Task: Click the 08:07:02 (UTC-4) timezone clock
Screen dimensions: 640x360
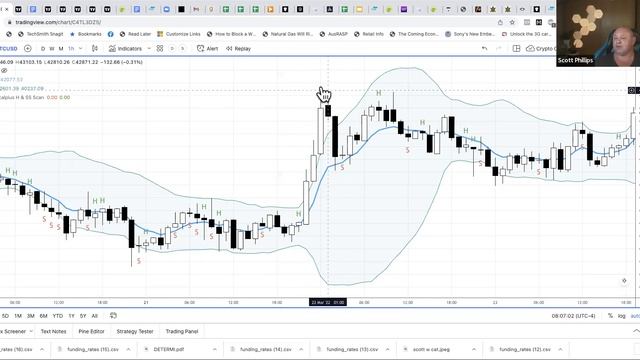Action: click(x=573, y=316)
